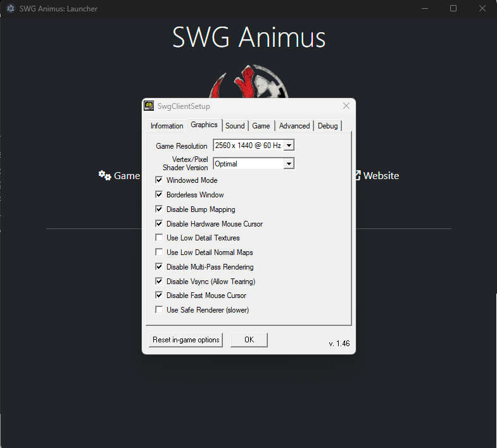
Task: Select the Graphics tab
Action: pyautogui.click(x=204, y=125)
